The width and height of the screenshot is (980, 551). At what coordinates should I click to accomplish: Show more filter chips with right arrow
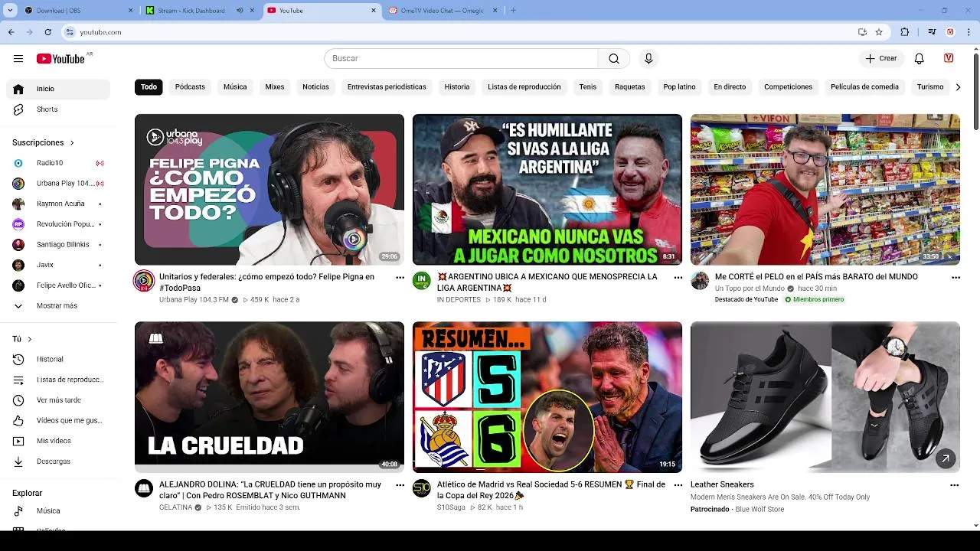click(958, 87)
